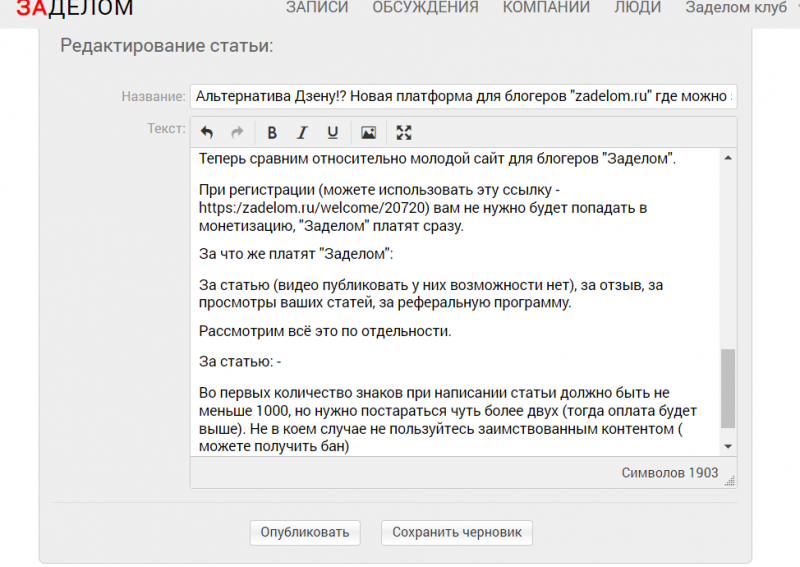Click the undo arrow in editor toolbar

207,133
